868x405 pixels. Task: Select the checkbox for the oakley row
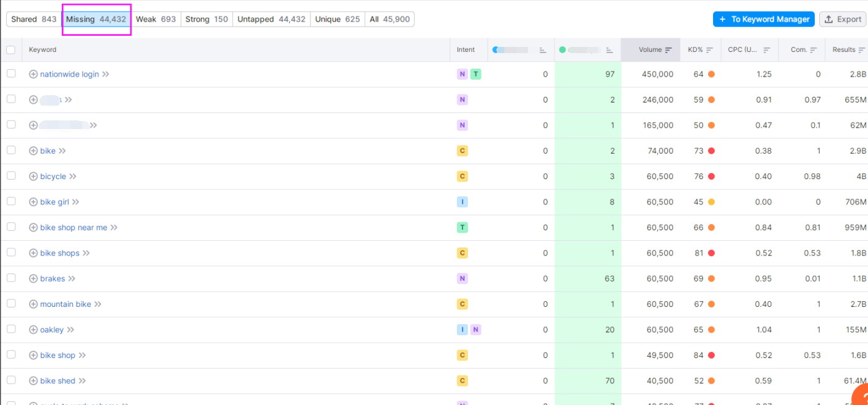11,329
